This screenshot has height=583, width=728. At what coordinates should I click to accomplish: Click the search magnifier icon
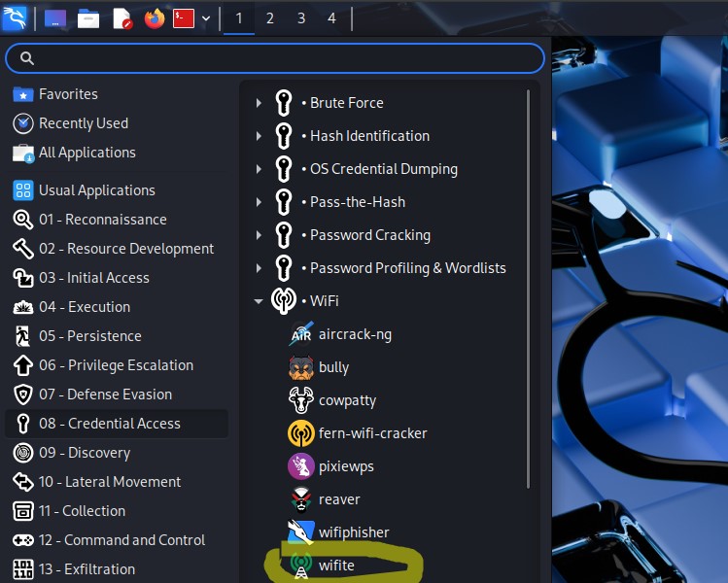[27, 58]
